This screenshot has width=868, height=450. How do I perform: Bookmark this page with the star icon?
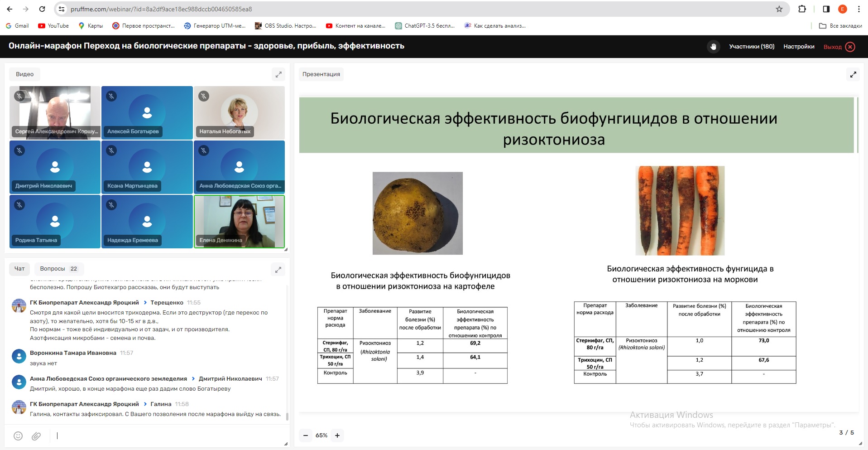[779, 9]
